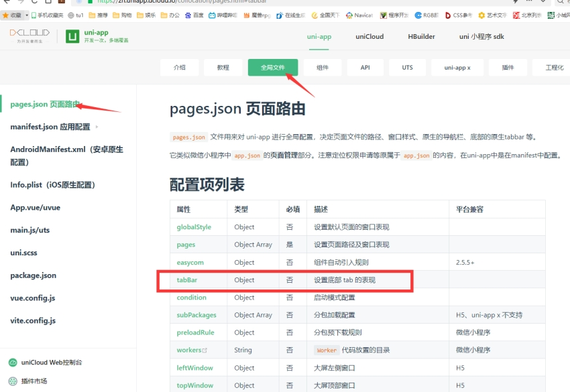Open the 艺术文字 bookmark

tap(493, 15)
